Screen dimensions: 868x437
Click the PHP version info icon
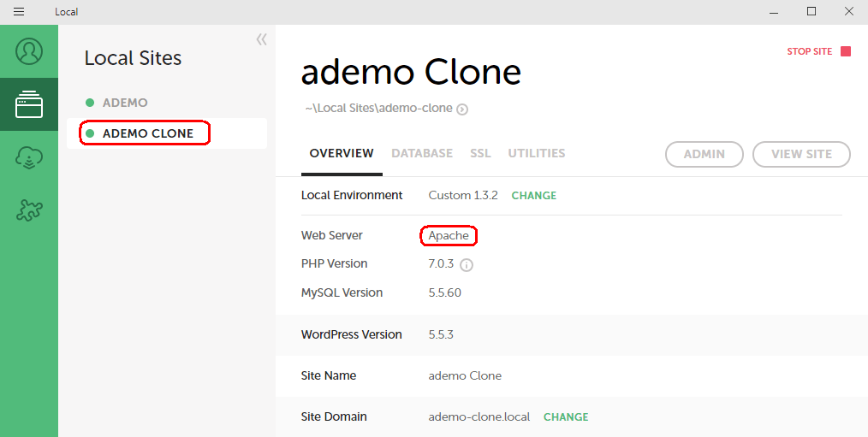tap(467, 265)
